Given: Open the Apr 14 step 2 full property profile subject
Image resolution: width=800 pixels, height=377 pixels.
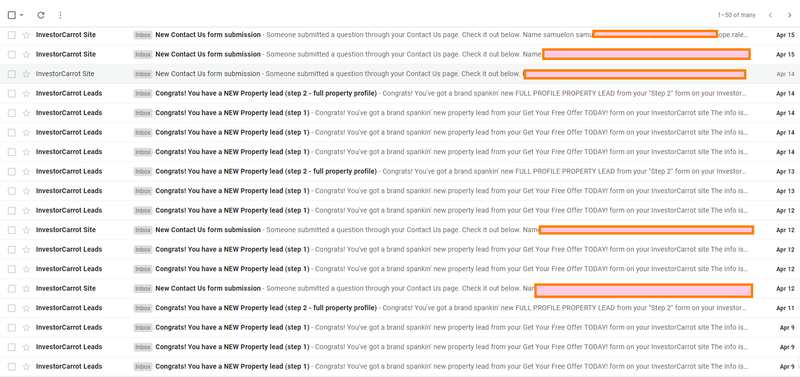Looking at the screenshot, I should coord(266,93).
